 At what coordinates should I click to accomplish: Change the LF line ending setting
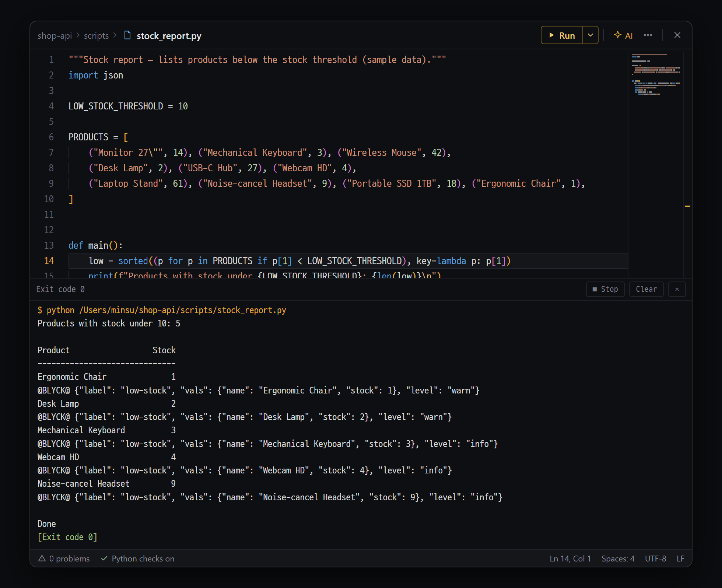[680, 559]
